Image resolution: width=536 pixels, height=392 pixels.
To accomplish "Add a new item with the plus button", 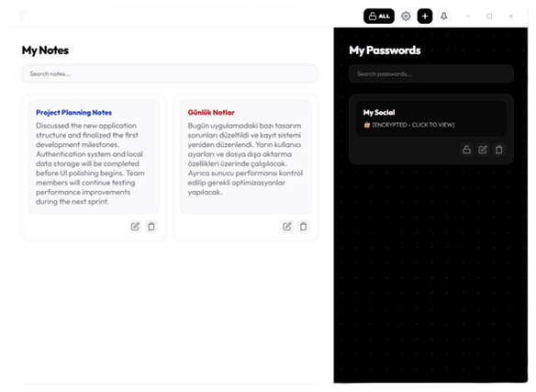I will 425,17.
